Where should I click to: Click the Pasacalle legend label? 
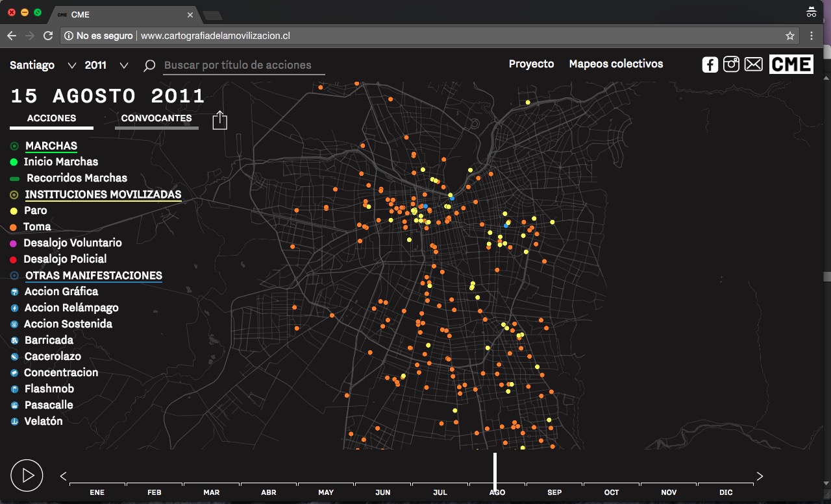pos(49,405)
